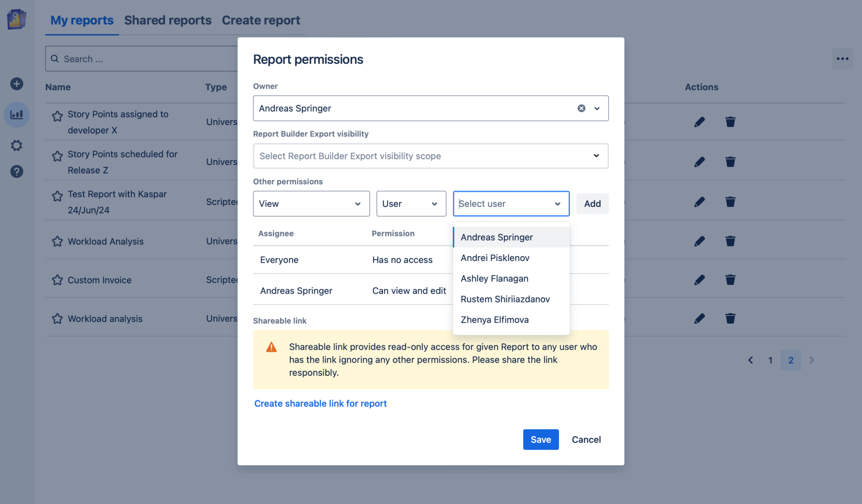
Task: Edit the Custom Invoice report
Action: coord(699,279)
